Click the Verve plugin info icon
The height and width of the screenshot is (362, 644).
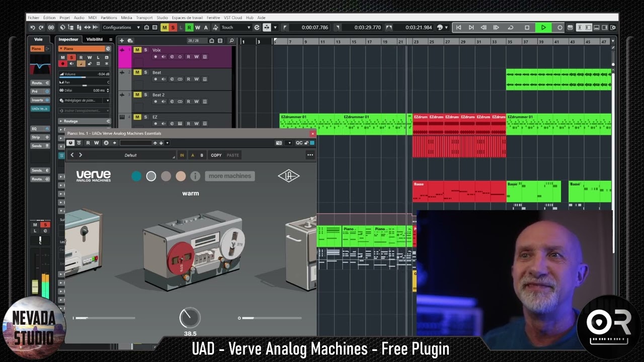(x=195, y=176)
